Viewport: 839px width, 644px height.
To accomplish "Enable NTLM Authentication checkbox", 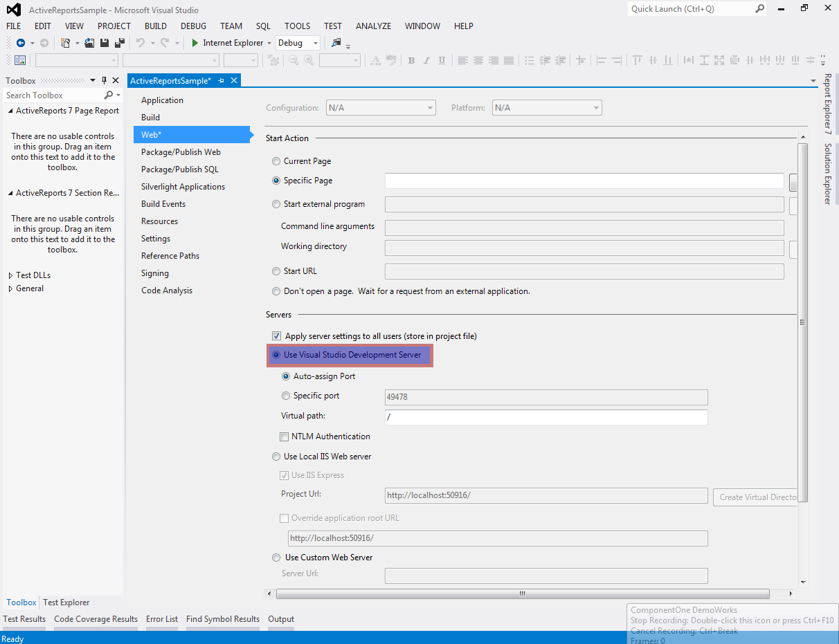I will click(x=284, y=436).
